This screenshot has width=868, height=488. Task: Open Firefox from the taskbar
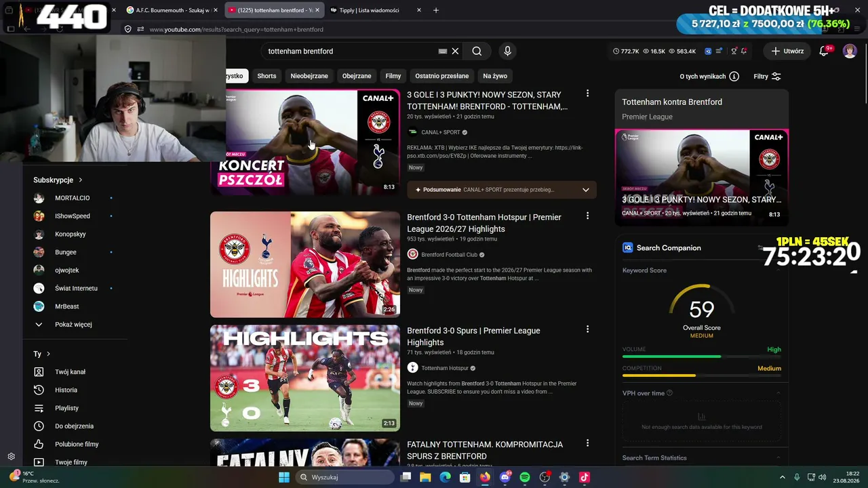(485, 477)
